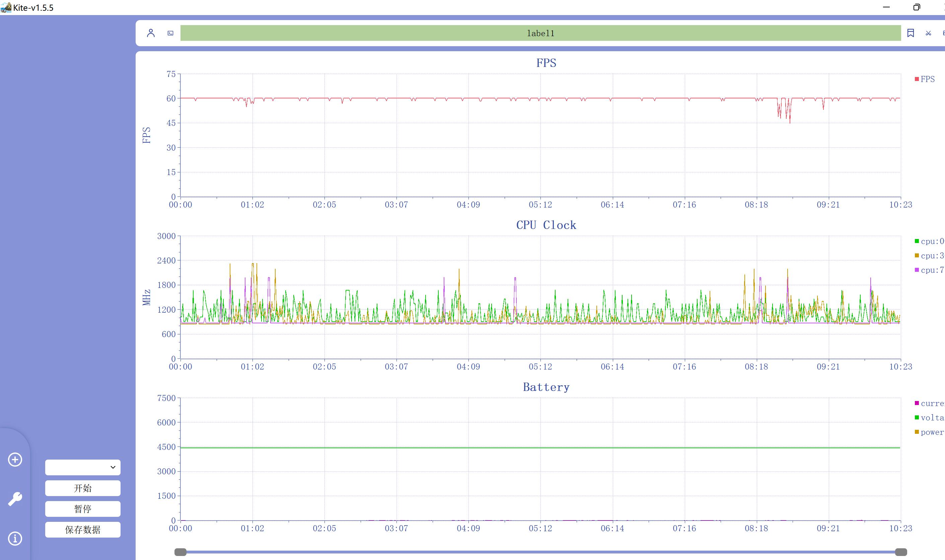Click the plus circle sidebar icon
This screenshot has width=945, height=560.
click(15, 460)
